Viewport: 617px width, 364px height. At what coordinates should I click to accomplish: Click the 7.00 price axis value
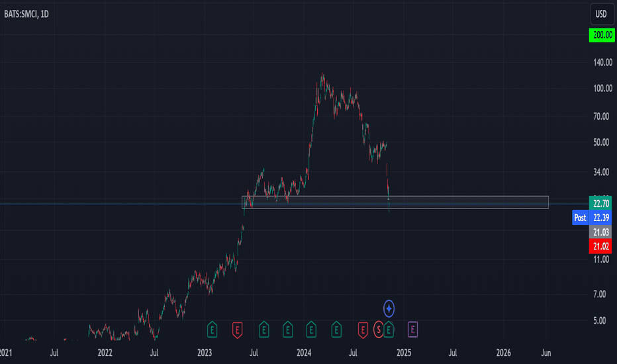coord(599,295)
